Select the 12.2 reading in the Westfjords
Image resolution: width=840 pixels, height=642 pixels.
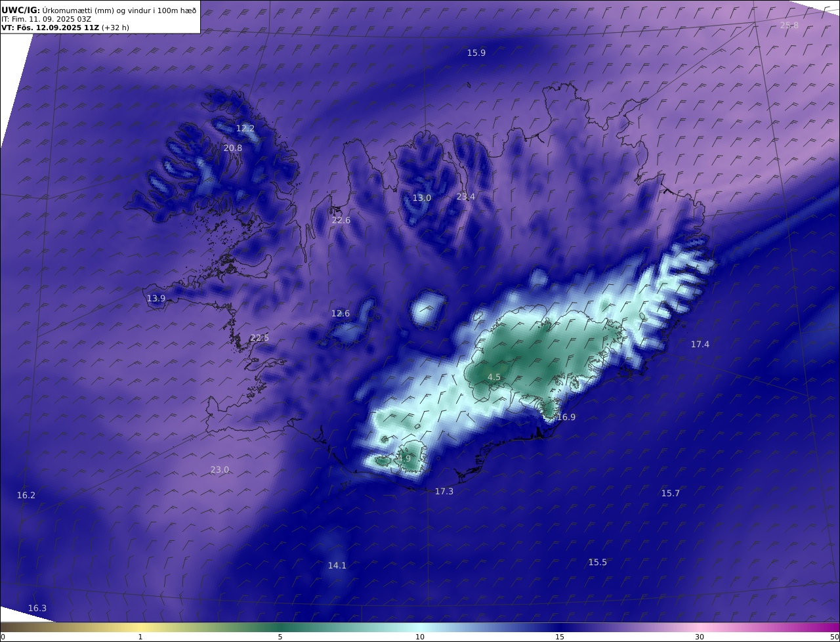(245, 128)
